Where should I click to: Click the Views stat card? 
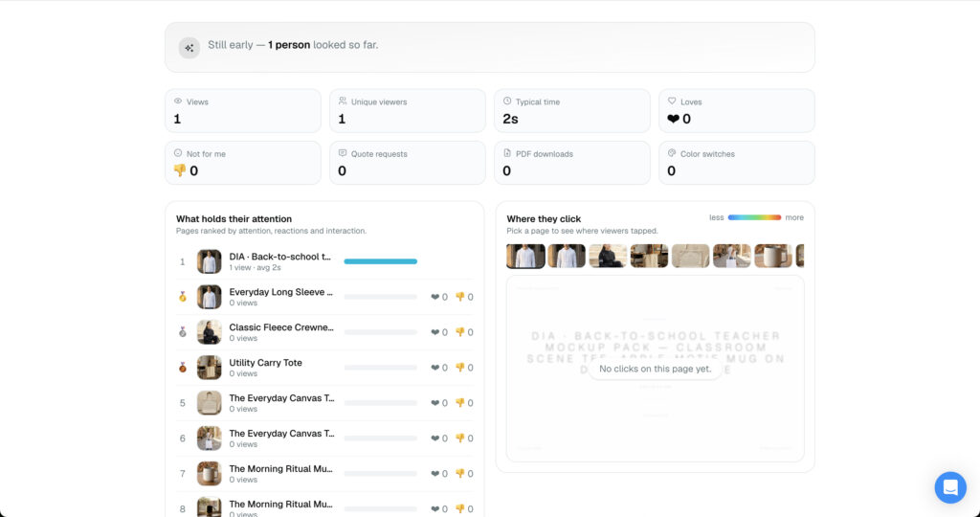tap(243, 111)
